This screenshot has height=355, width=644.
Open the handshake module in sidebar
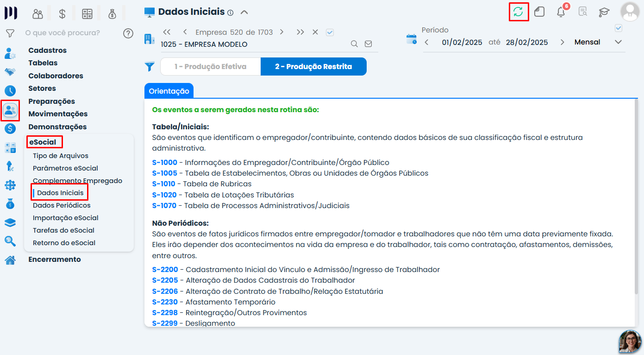pyautogui.click(x=10, y=72)
